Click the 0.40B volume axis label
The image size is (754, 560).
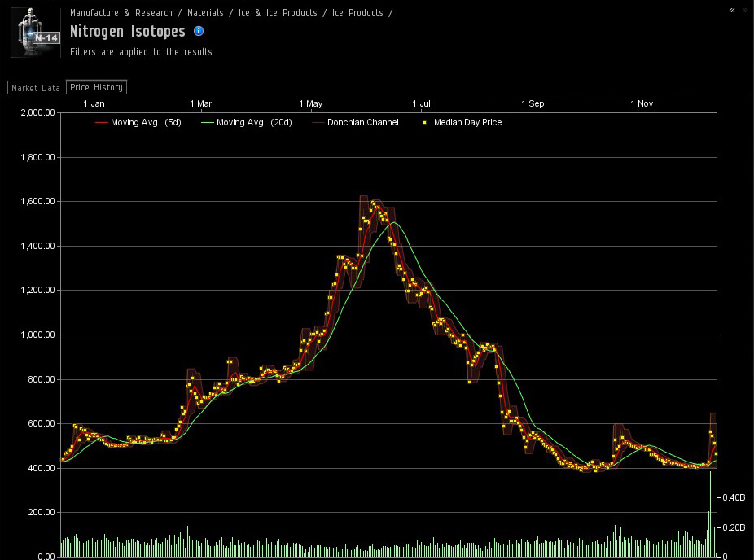coord(734,497)
